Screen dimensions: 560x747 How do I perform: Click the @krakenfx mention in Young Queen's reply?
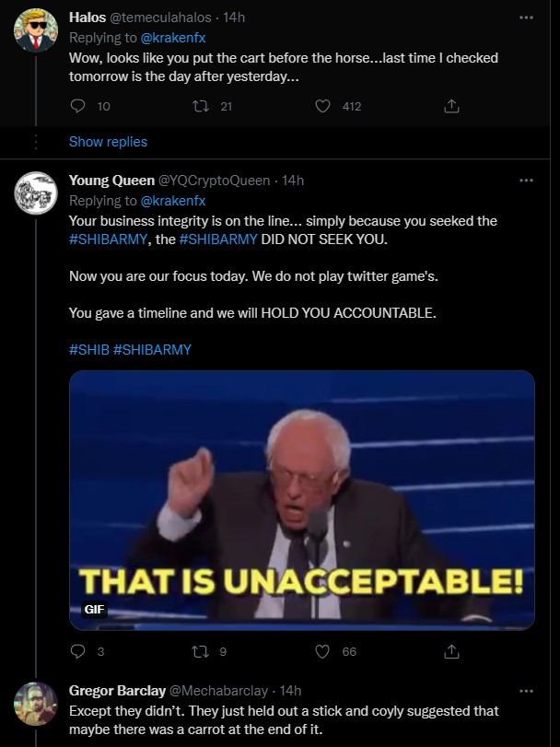coord(172,200)
